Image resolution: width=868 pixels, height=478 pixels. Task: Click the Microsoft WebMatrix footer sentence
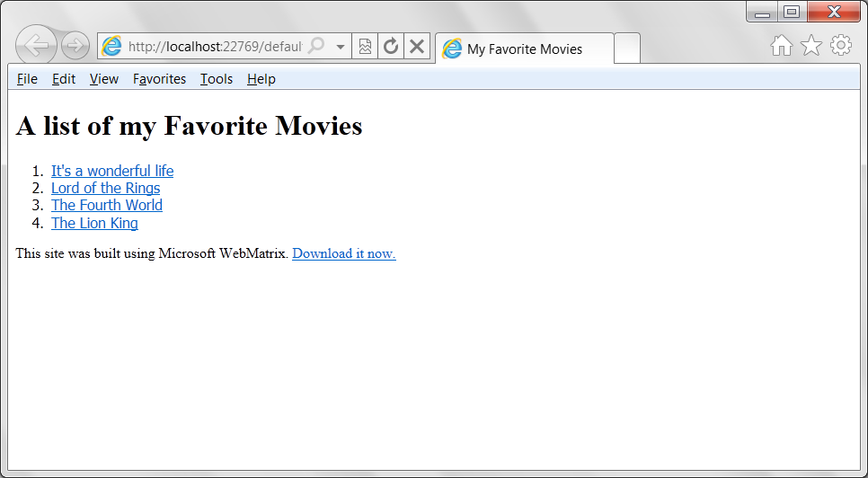(x=152, y=253)
